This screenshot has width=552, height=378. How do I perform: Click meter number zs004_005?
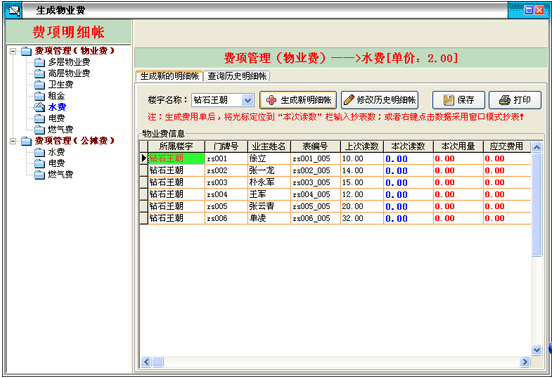[311, 195]
